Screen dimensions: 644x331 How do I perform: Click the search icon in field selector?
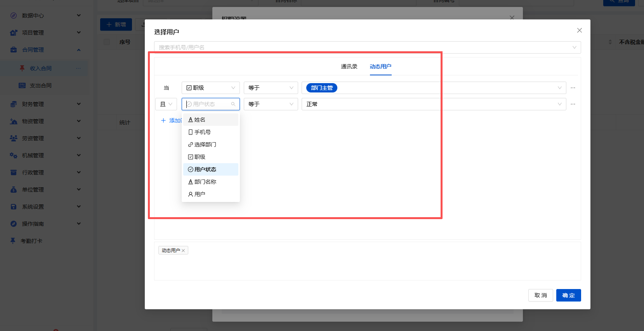233,104
